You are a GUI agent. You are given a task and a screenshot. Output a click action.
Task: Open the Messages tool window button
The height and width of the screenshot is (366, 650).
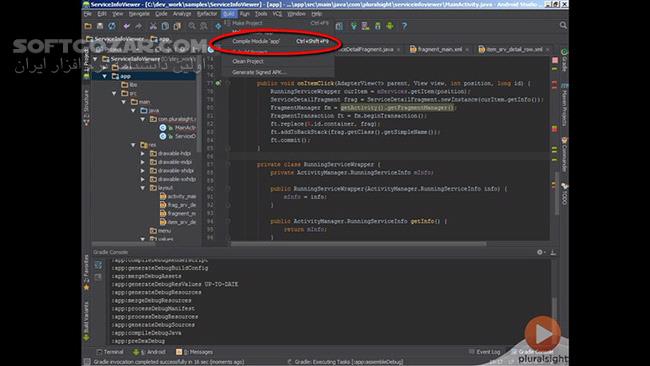tap(195, 352)
